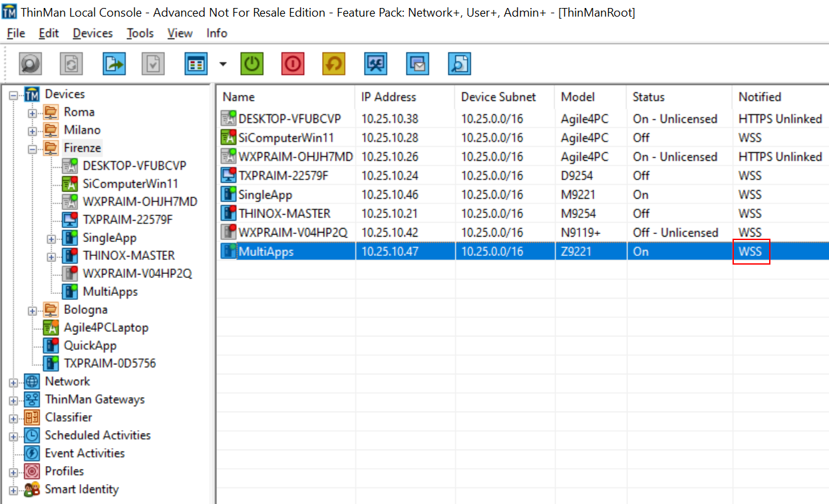The image size is (829, 504).
Task: Click the Network globe icon in tree
Action: coord(32,382)
